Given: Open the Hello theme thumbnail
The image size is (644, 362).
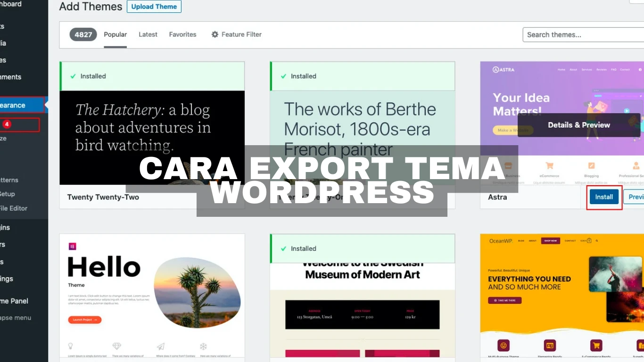Looking at the screenshot, I should click(x=152, y=296).
